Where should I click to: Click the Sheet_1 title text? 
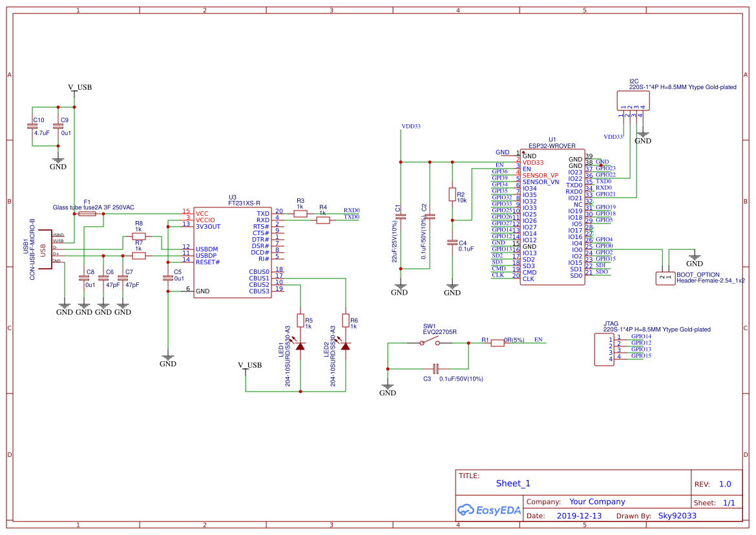click(x=512, y=483)
